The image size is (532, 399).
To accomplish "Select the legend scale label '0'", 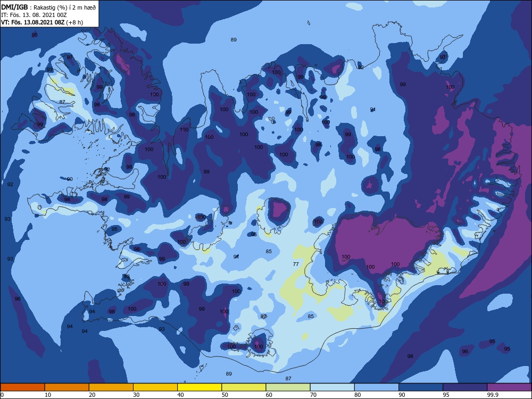I will 2,395.
